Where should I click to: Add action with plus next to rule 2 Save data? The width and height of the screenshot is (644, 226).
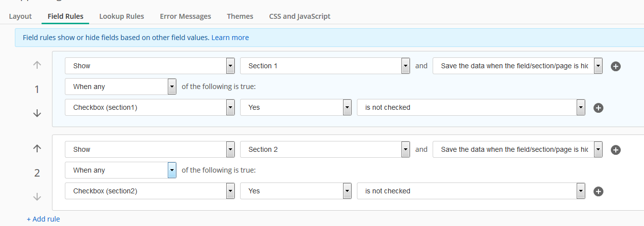pyautogui.click(x=616, y=150)
